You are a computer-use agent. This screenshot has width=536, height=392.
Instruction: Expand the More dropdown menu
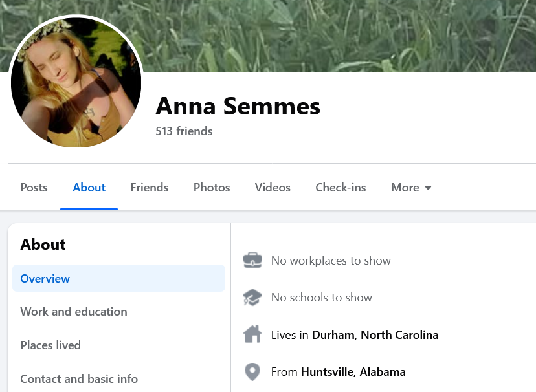point(411,188)
